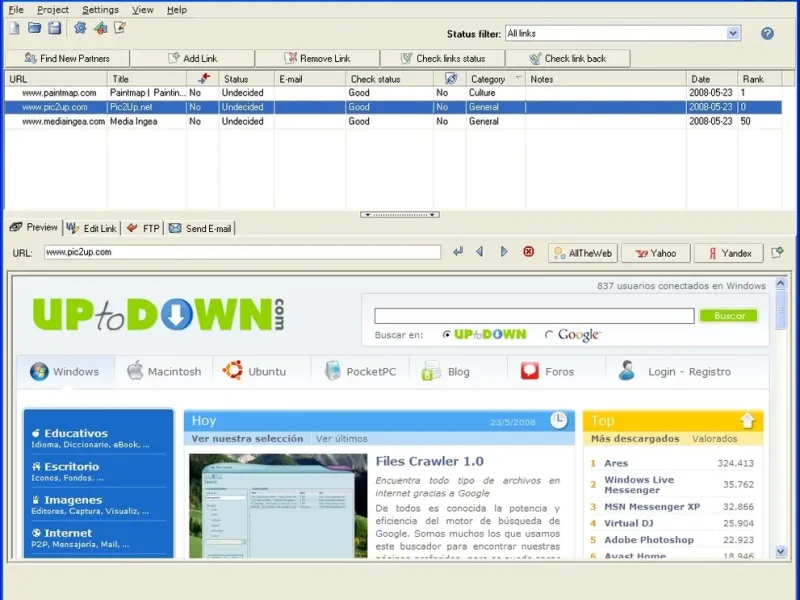The image size is (800, 600).
Task: Click the Go arrow next to URL field
Action: click(x=458, y=252)
